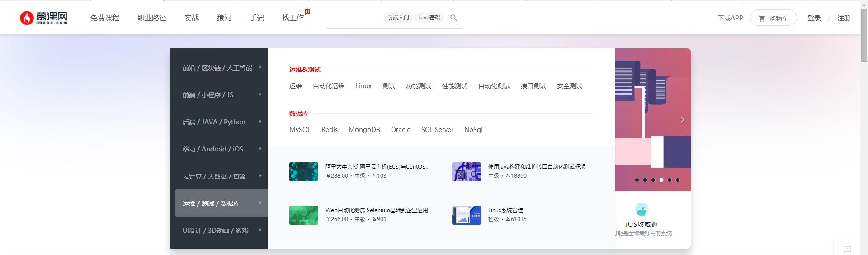The height and width of the screenshot is (255, 868).
Task: Open 职业路径 in top navigation
Action: (152, 18)
